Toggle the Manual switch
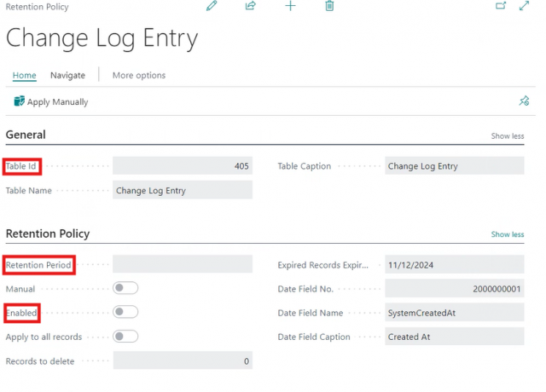This screenshot has height=392, width=546. (125, 289)
